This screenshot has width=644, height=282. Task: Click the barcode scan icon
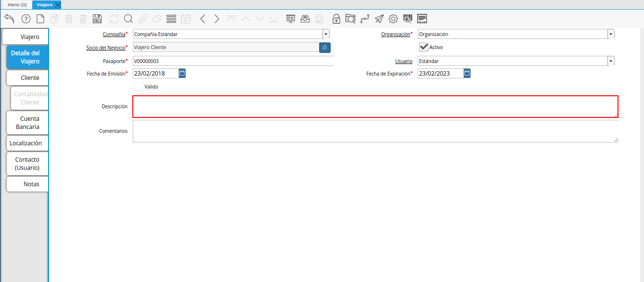pos(408,19)
